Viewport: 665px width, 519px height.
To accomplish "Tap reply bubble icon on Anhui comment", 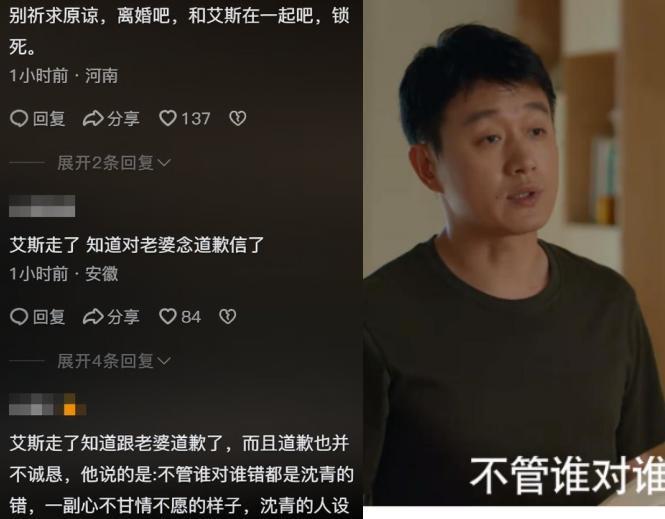I will 19,317.
